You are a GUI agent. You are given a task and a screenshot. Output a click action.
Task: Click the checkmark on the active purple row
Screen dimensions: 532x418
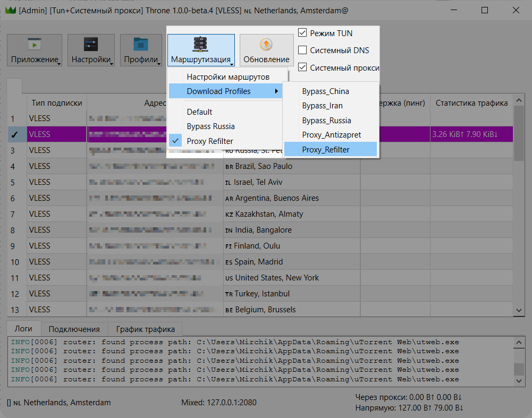tap(15, 134)
